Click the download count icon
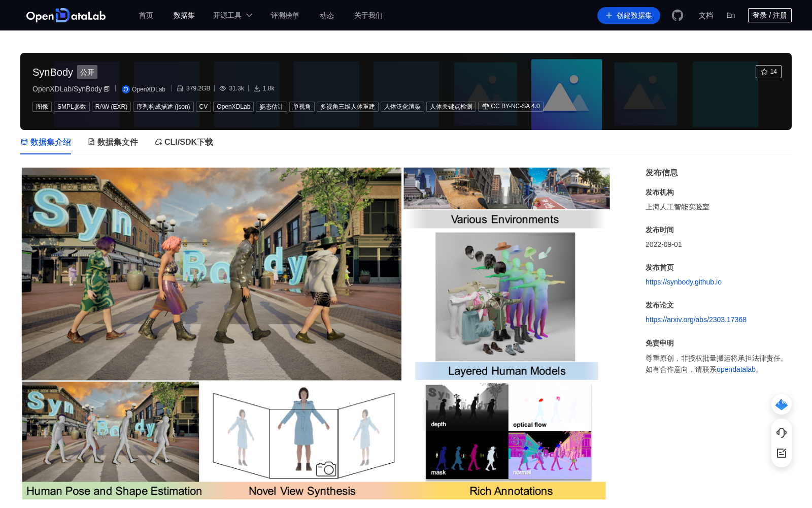The image size is (812, 508). (257, 88)
